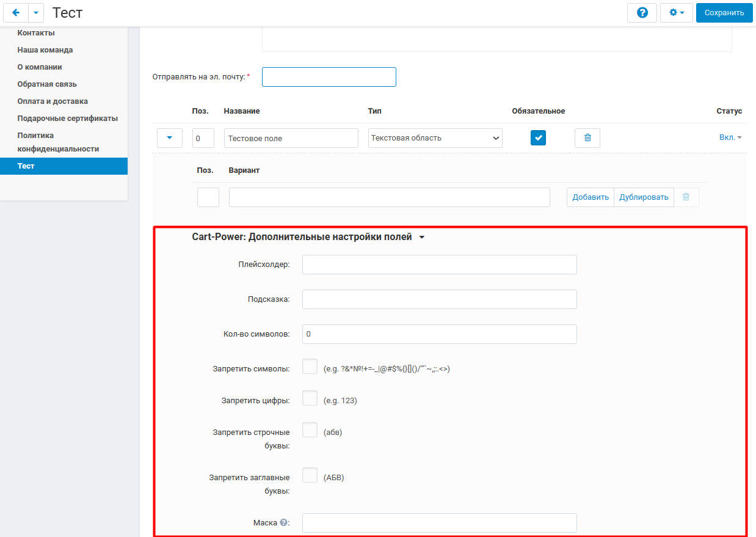The height and width of the screenshot is (537, 756).
Task: Click the Поз. field with 0
Action: pyautogui.click(x=203, y=138)
